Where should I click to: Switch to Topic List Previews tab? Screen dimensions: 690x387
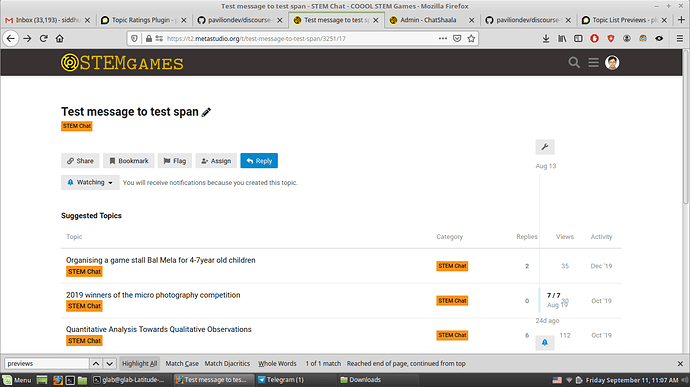coord(624,20)
